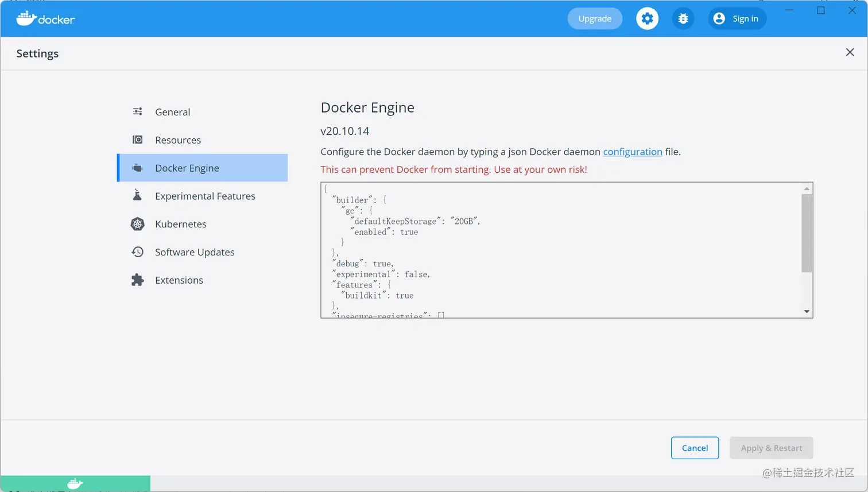Click the "experimental": false line
The height and width of the screenshot is (492, 868).
click(x=381, y=274)
